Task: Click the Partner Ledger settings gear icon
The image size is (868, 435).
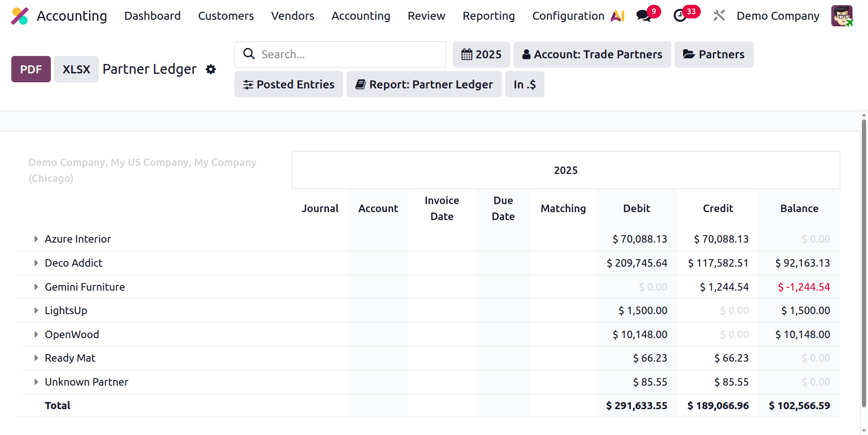Action: click(211, 69)
